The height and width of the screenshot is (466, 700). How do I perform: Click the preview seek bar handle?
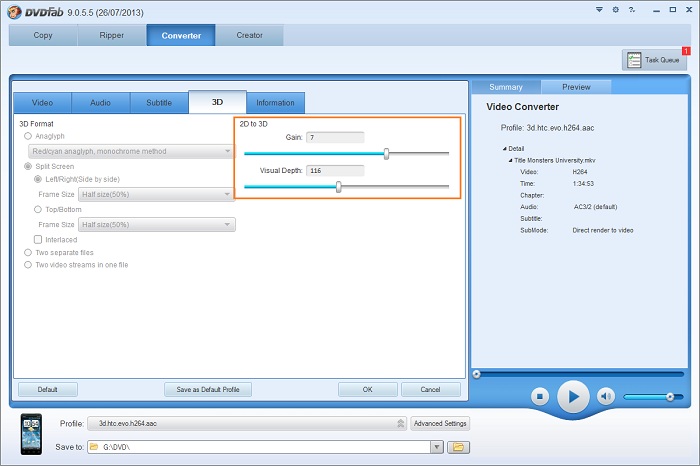point(476,374)
